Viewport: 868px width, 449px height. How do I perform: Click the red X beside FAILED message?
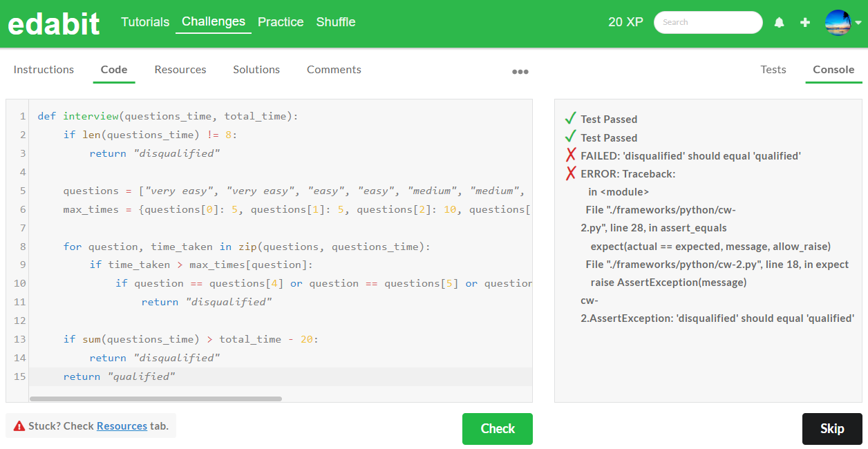click(x=571, y=155)
